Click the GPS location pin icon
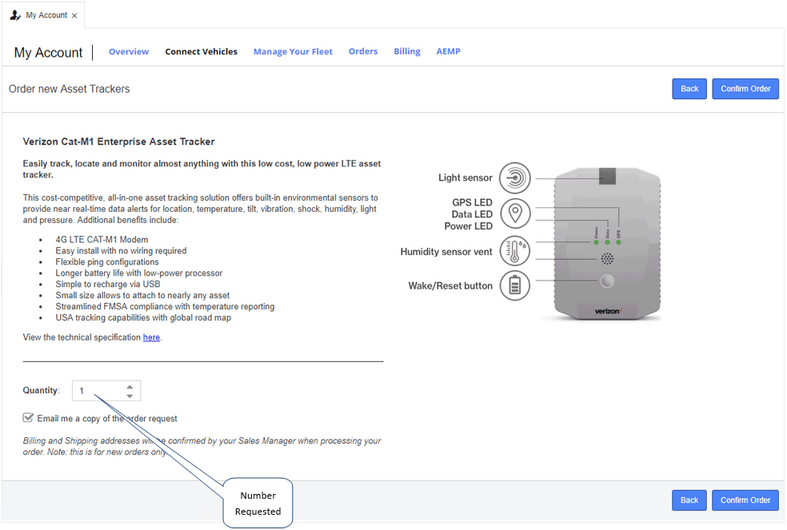The width and height of the screenshot is (787, 530). pyautogui.click(x=515, y=214)
